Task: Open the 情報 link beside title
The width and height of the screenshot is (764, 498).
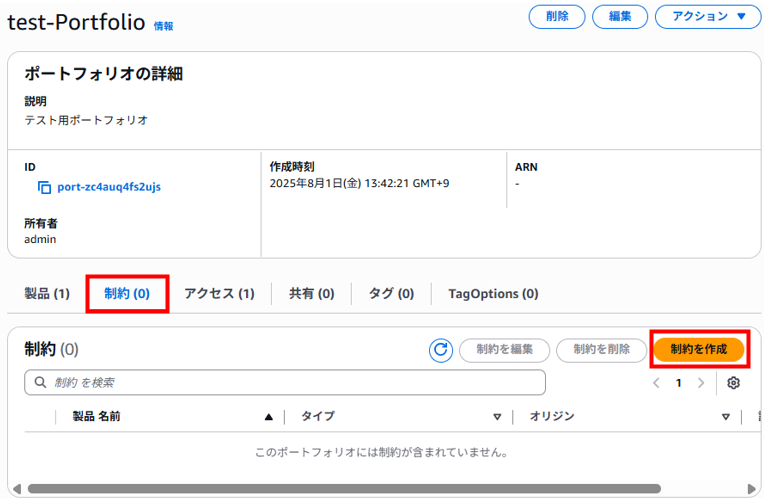Action: (163, 26)
